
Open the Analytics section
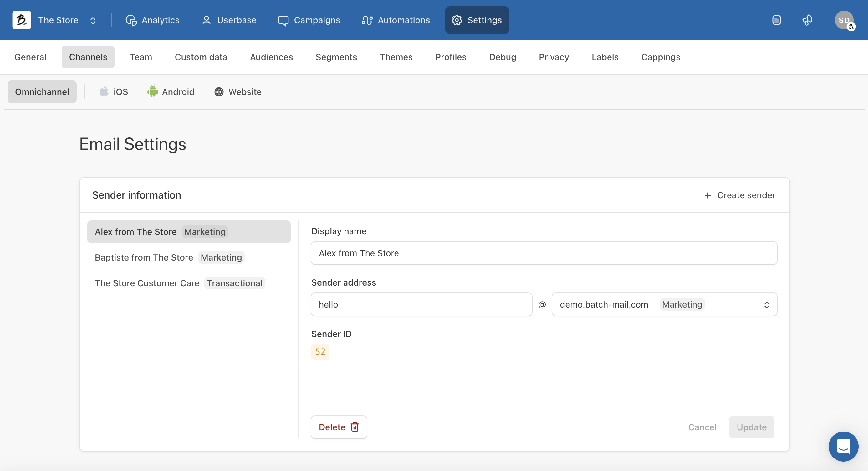coord(152,20)
